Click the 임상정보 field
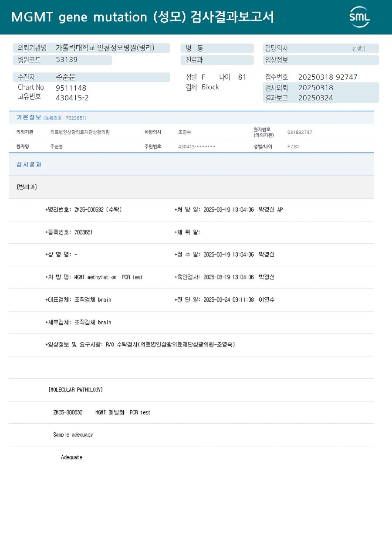Screen dimensions: 392x554 (x=321, y=60)
